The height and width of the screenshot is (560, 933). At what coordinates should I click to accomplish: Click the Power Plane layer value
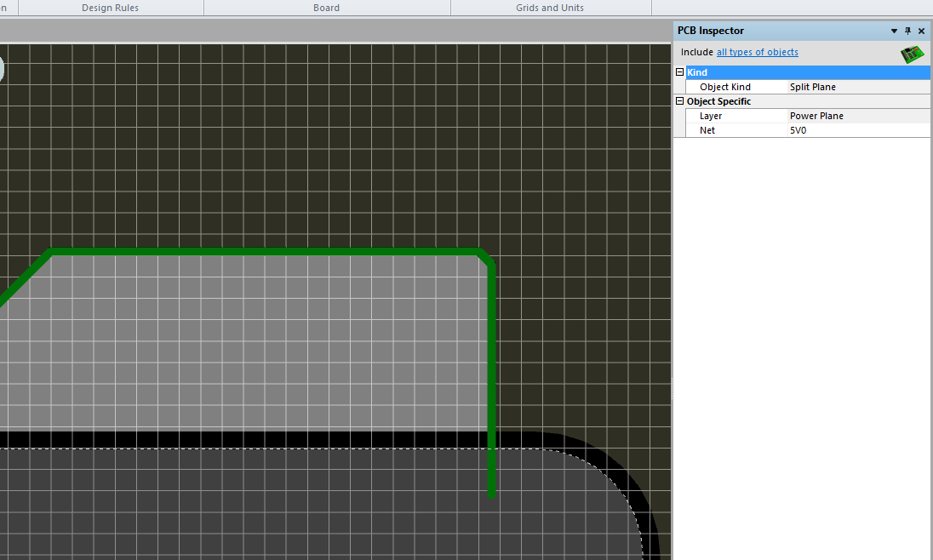816,116
